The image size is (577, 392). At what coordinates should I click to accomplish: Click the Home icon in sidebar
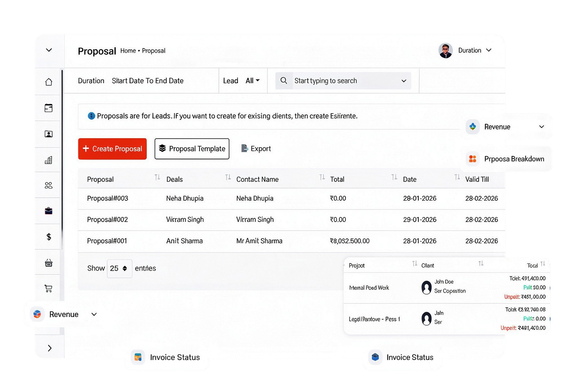(x=49, y=82)
